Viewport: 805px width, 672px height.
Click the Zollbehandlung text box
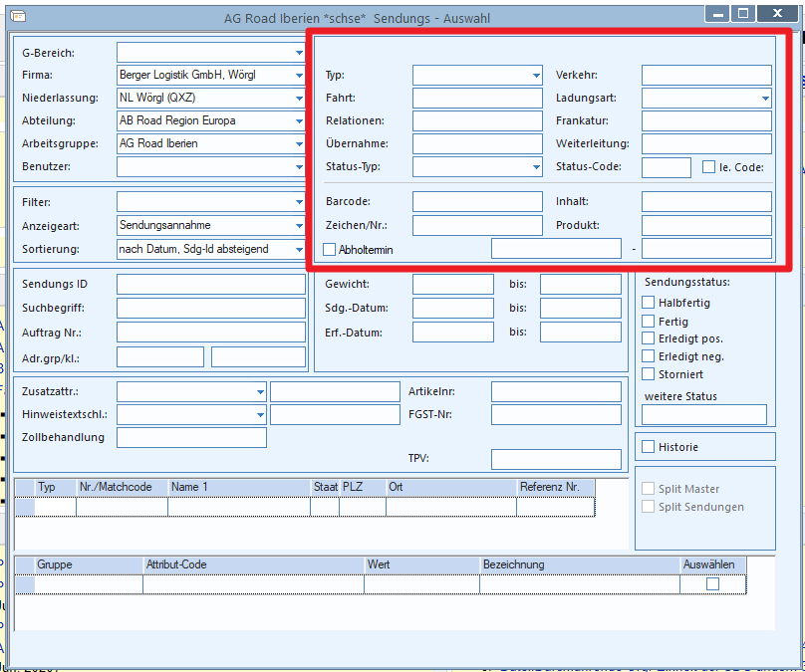tap(191, 438)
